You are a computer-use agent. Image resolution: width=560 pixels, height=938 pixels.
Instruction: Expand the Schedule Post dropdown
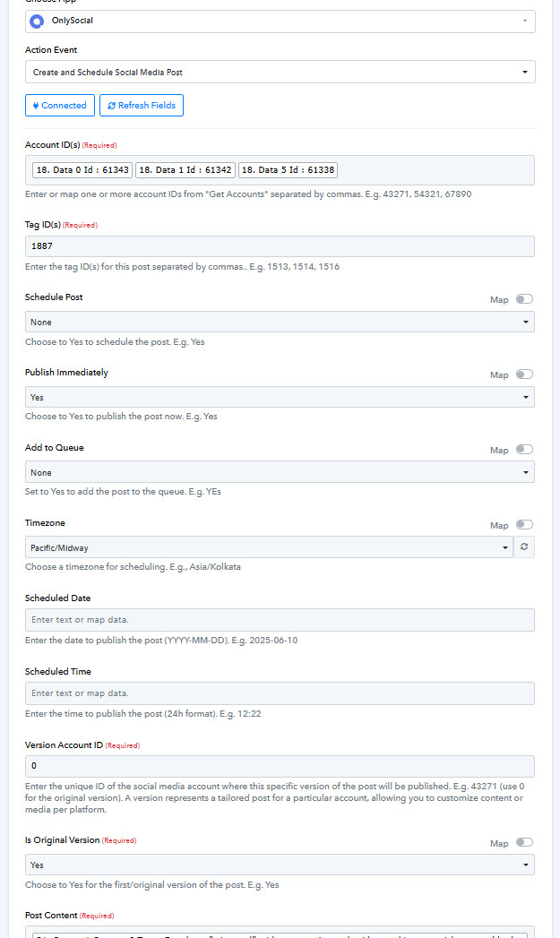coord(280,322)
